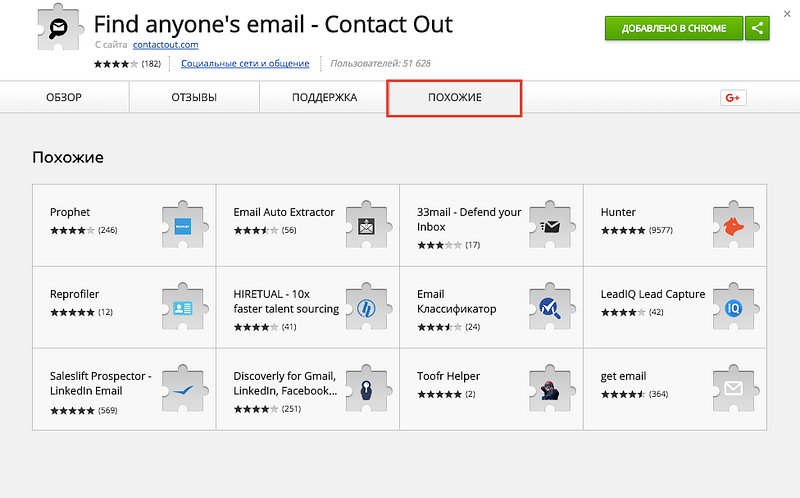Click the get email envelope icon
This screenshot has width=800, height=498.
pyautogui.click(x=736, y=389)
